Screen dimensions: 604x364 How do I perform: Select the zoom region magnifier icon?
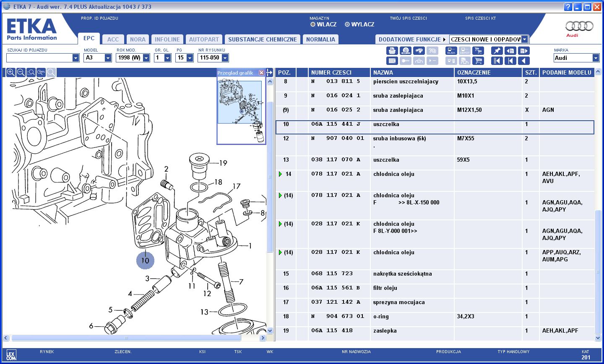[31, 72]
